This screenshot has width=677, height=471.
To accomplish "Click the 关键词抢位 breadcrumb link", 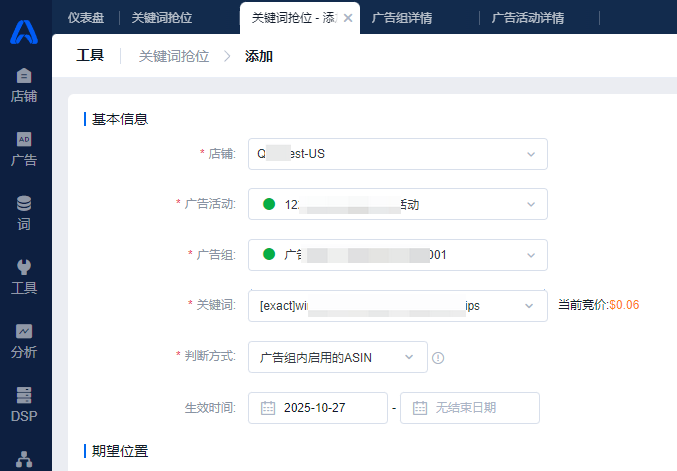I will pos(174,57).
